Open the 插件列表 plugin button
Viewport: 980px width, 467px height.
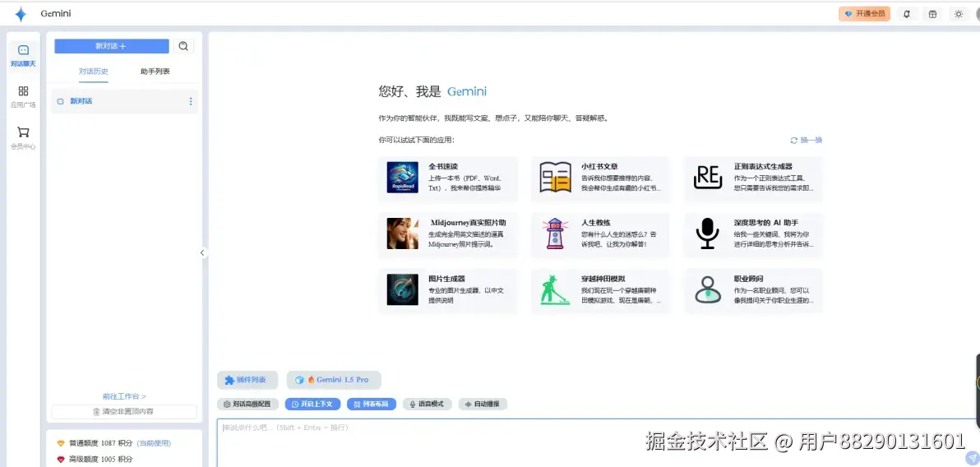247,380
